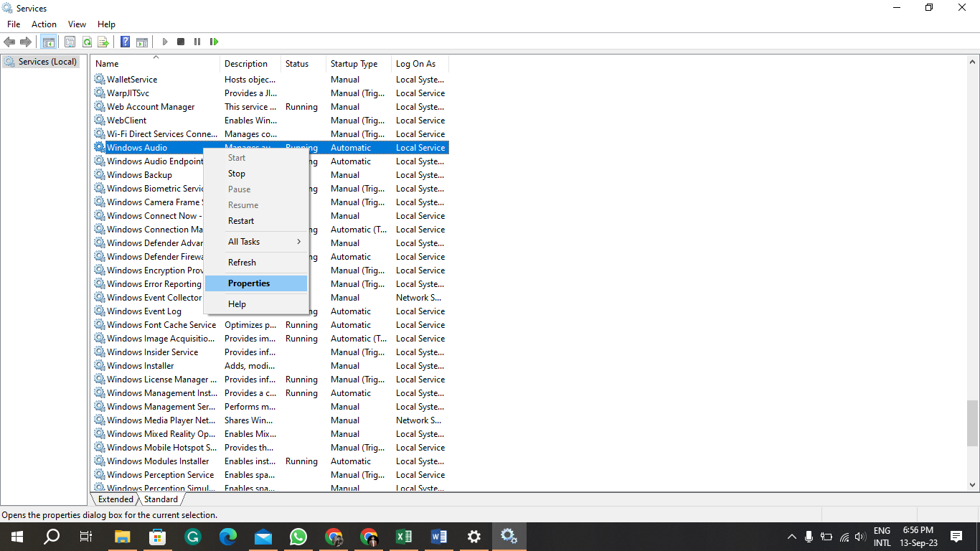Click the scrollbar down arrow in the services list
This screenshot has height=551, width=980.
coord(973,486)
